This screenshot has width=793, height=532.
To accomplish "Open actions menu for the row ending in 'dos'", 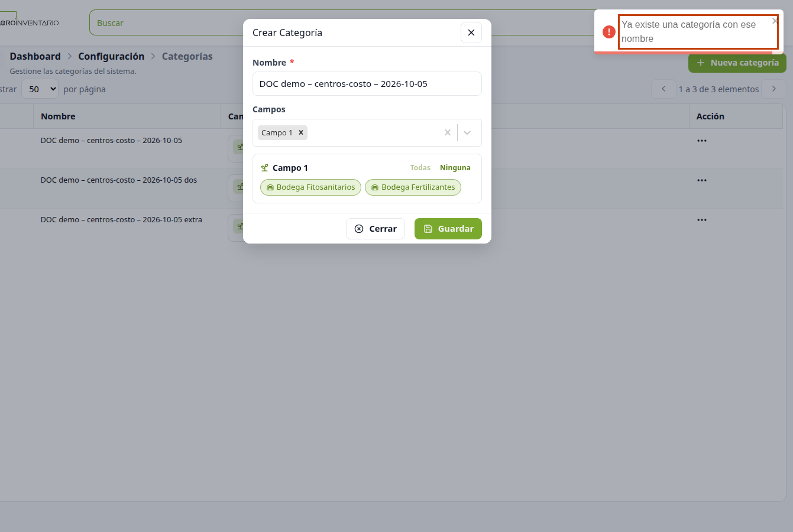I will pyautogui.click(x=702, y=180).
